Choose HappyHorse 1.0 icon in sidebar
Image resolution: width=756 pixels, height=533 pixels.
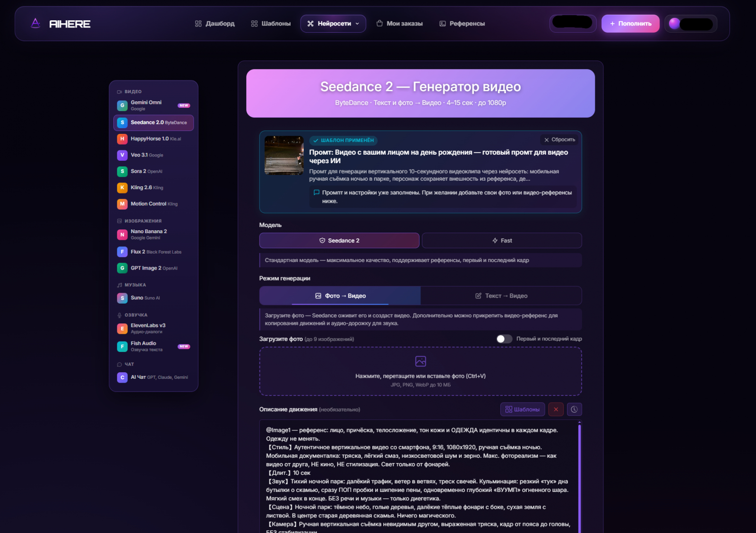click(x=122, y=139)
